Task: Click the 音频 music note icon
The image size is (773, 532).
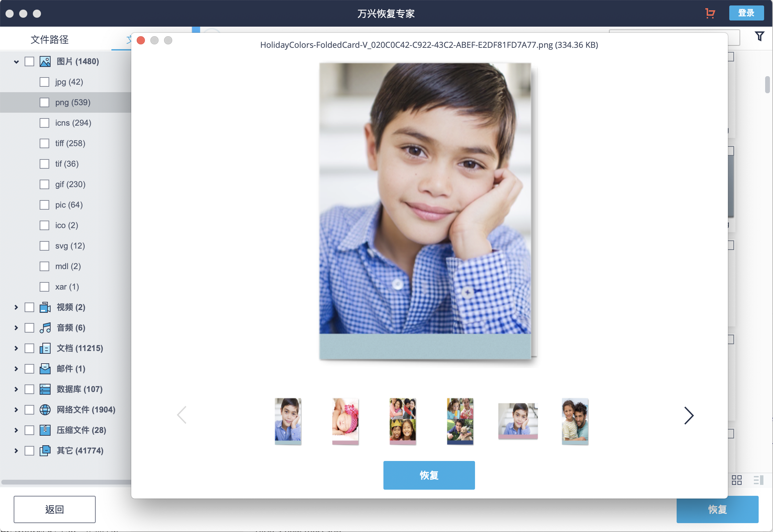Action: click(x=45, y=327)
